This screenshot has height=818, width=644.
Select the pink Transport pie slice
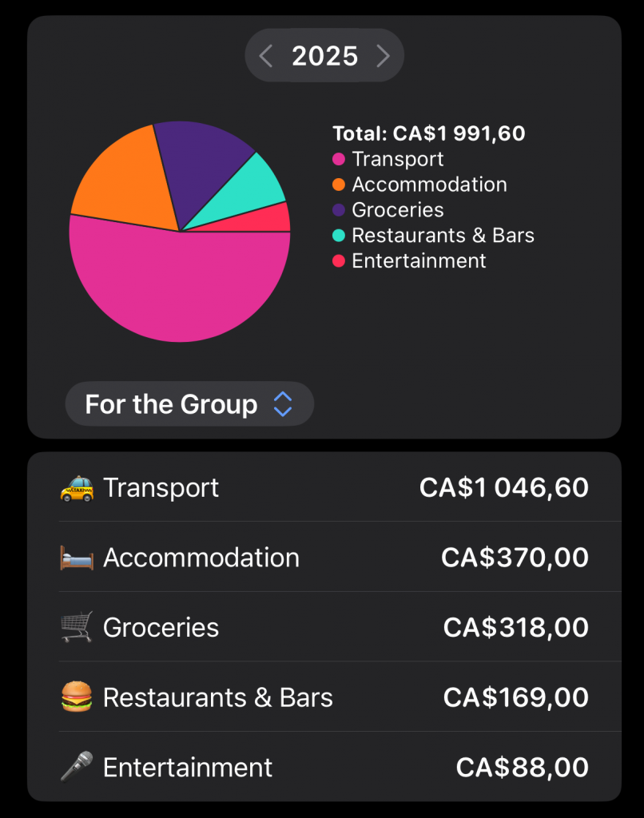click(180, 288)
